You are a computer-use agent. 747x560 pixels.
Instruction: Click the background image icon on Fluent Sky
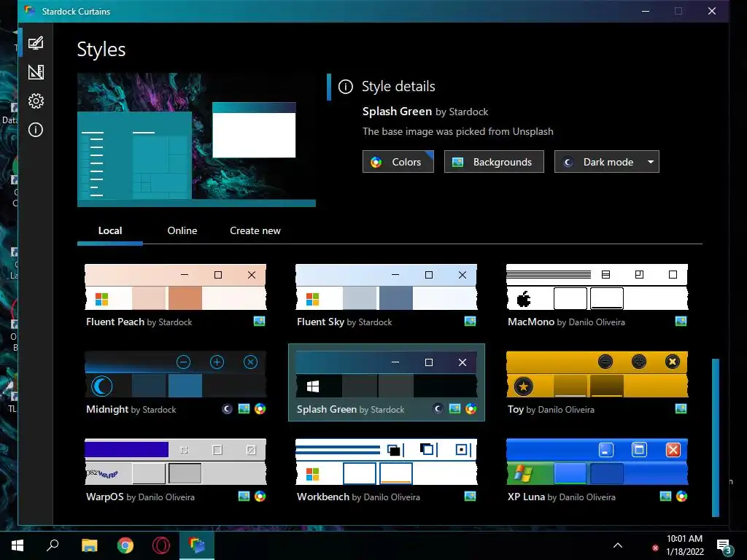tap(470, 322)
